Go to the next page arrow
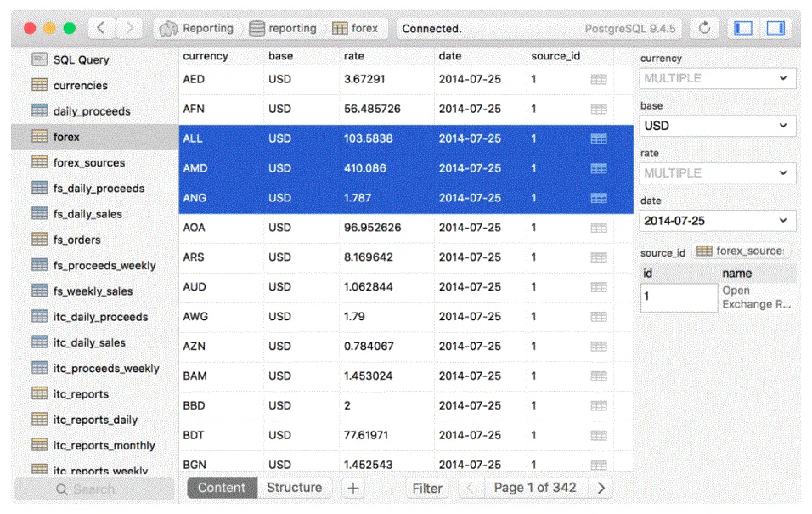This screenshot has width=812, height=514. [601, 489]
